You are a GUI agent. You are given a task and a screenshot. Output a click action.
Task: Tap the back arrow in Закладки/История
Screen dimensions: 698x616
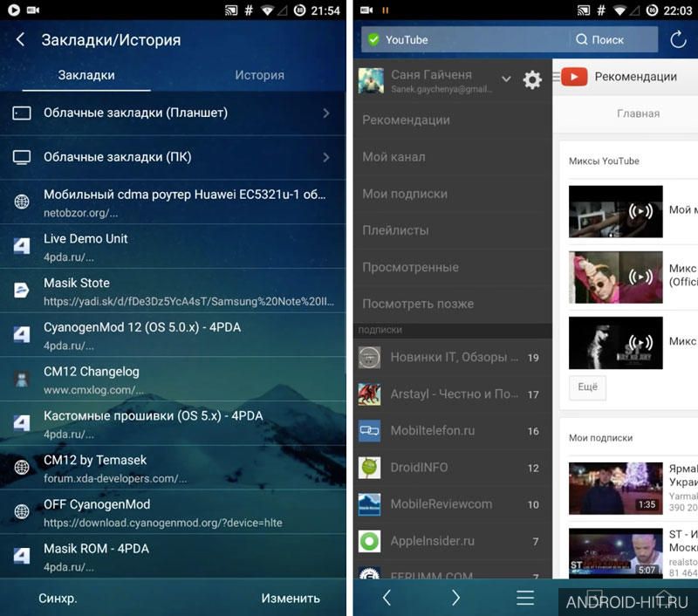click(20, 39)
